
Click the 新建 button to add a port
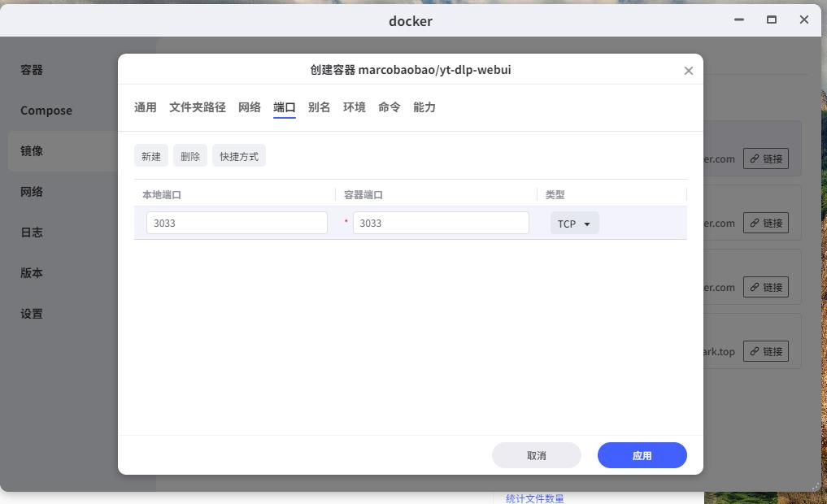pos(150,156)
